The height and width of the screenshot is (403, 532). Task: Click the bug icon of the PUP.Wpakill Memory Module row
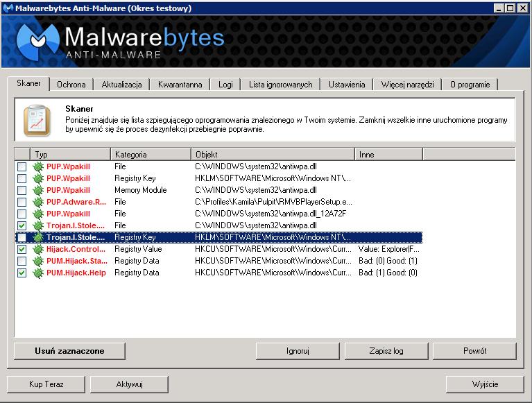point(38,190)
